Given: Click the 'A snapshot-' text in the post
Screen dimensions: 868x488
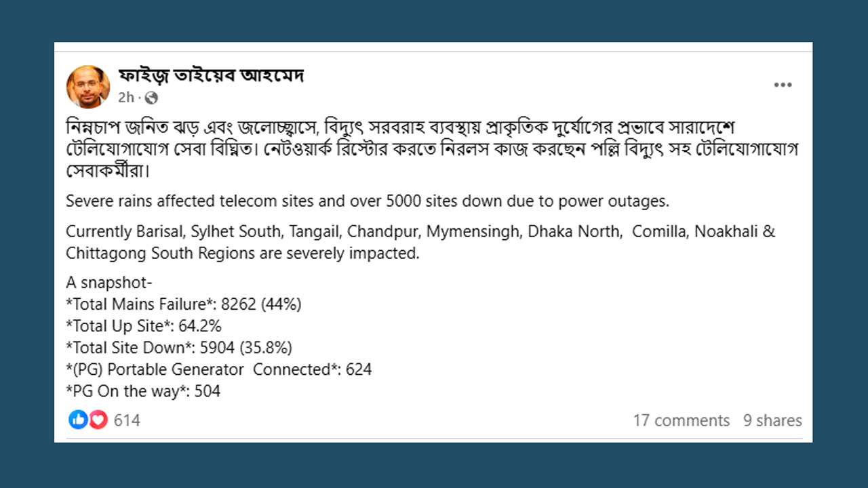Looking at the screenshot, I should 109,283.
